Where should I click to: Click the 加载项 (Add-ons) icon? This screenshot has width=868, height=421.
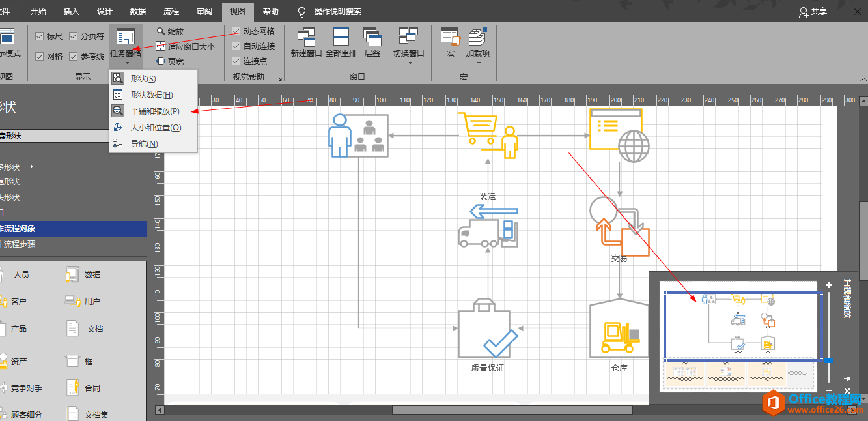(x=477, y=36)
